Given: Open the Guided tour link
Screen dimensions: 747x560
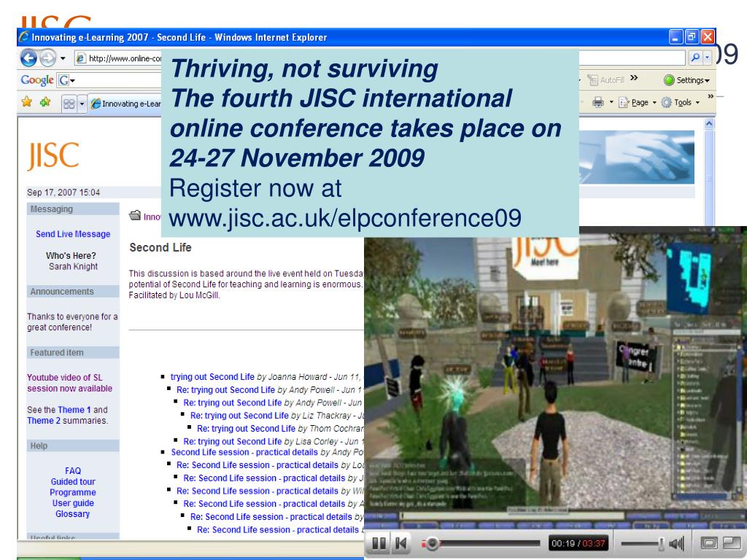Looking at the screenshot, I should [73, 481].
